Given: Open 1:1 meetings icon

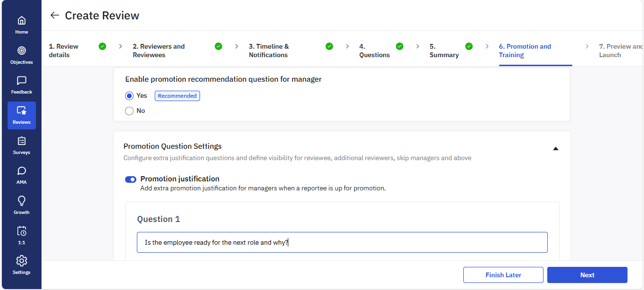Looking at the screenshot, I should pyautogui.click(x=22, y=235).
